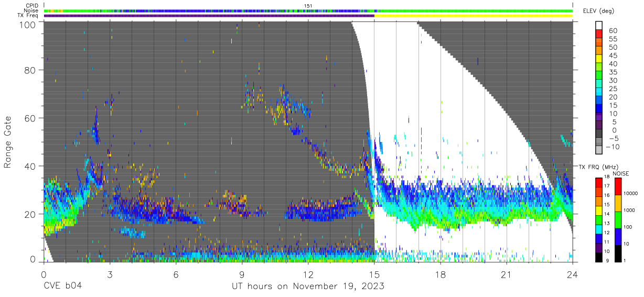This screenshot has width=644, height=297.
Task: Click the 45 label on elevation colorbar
Action: point(613,55)
